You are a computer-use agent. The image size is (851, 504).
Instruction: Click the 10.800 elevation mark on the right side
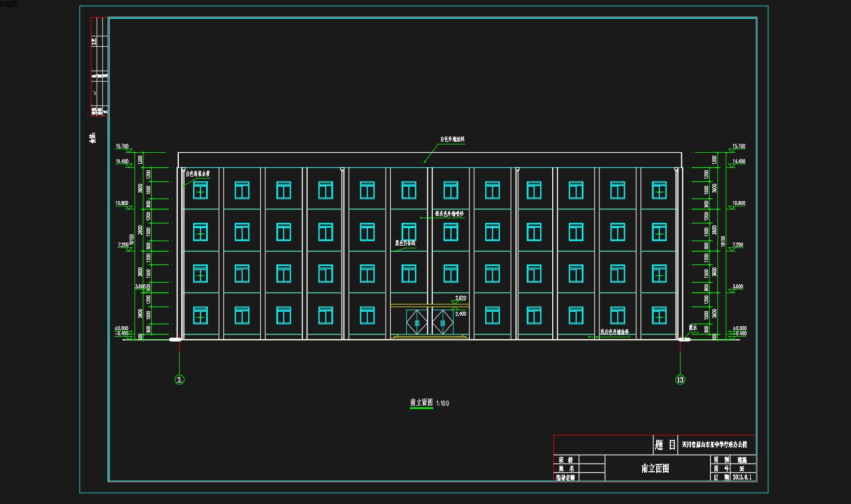coord(739,203)
